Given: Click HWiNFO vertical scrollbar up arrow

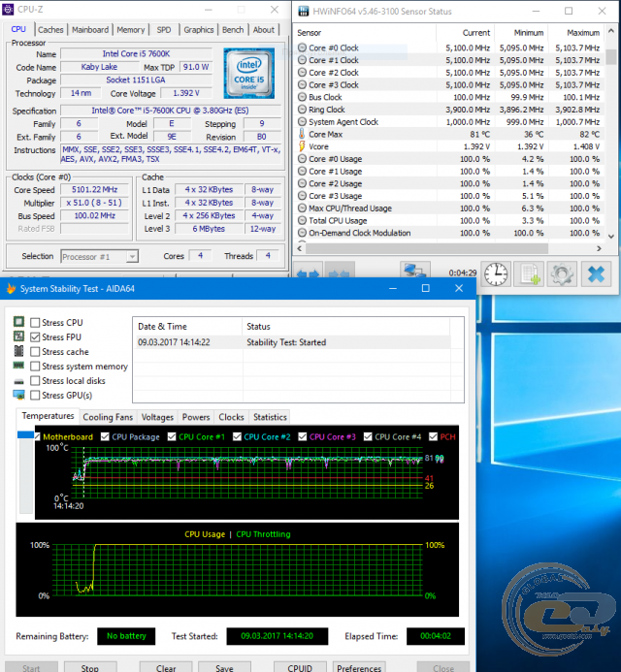Looking at the screenshot, I should [x=610, y=31].
